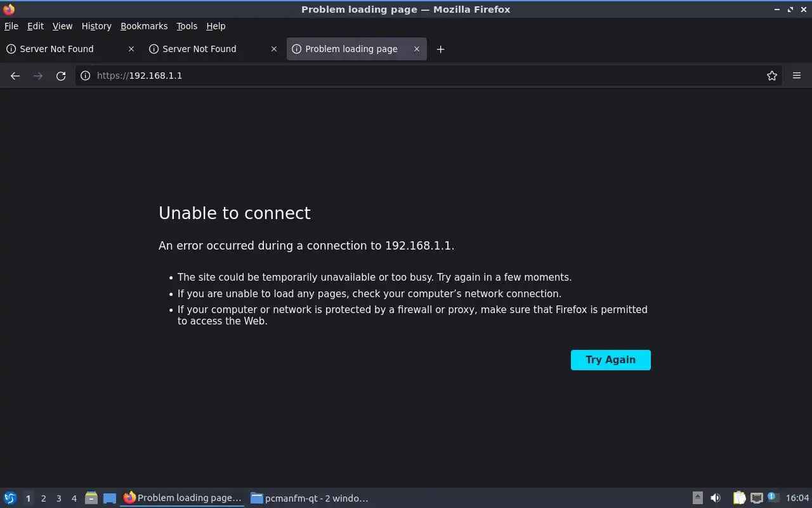Open the pcmanfm-qt taskbar window group

[x=310, y=498]
